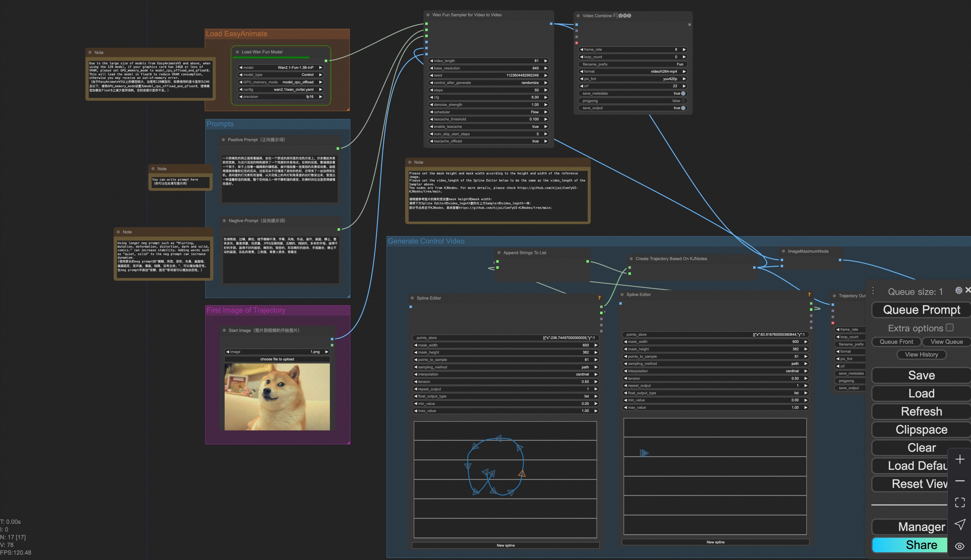Open the help icon on the right Spline Editor
This screenshot has height=560, width=971.
(x=809, y=295)
